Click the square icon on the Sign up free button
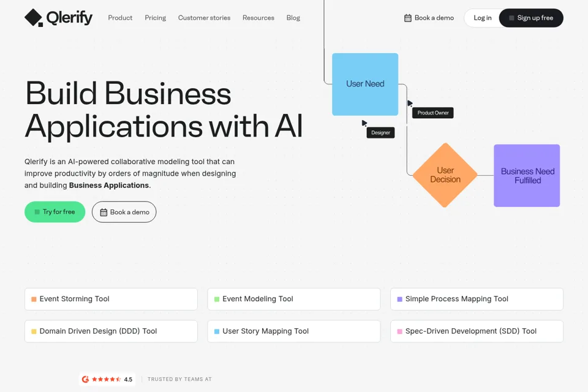 [x=511, y=18]
